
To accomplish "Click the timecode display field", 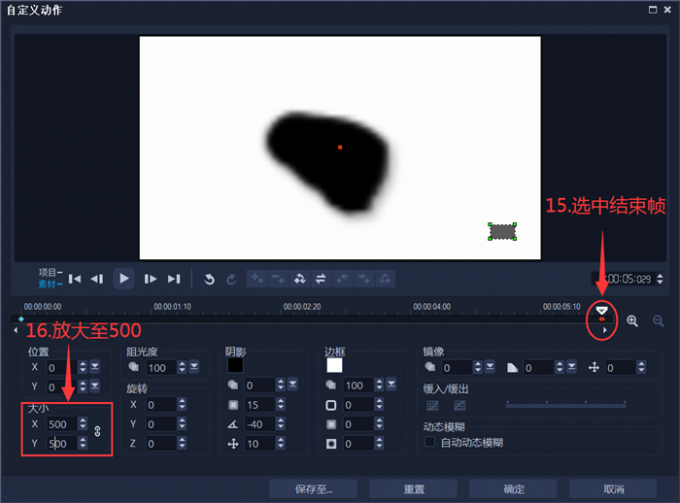I will pos(623,279).
